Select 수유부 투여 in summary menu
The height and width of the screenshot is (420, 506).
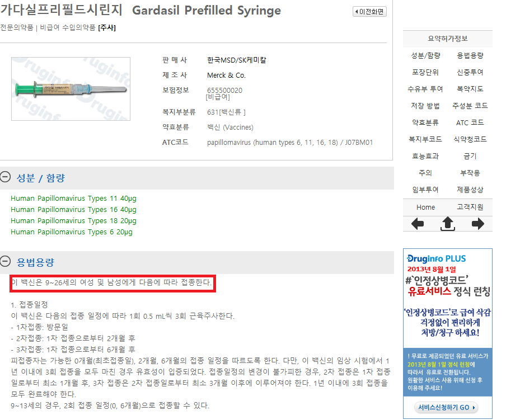(x=425, y=89)
